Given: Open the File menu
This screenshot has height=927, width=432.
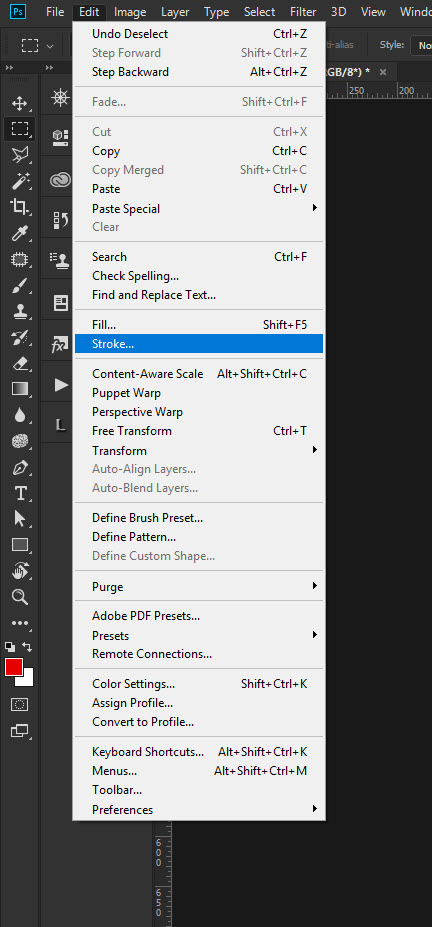Looking at the screenshot, I should click(55, 12).
